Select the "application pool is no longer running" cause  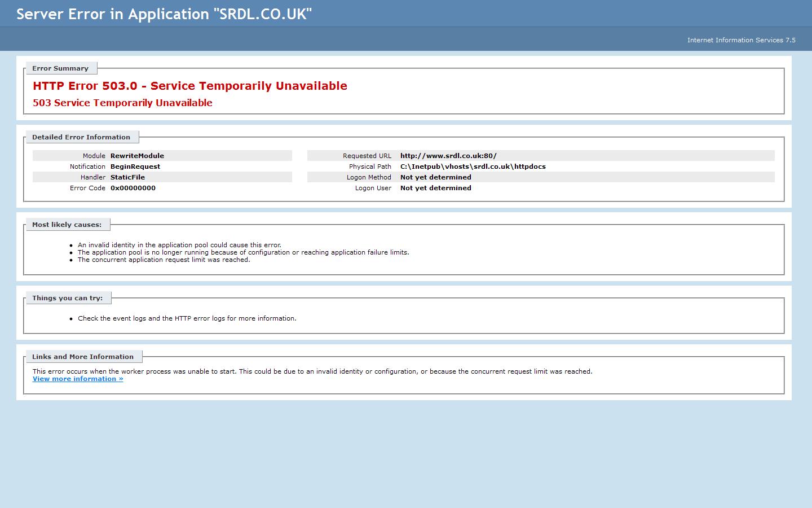[244, 252]
